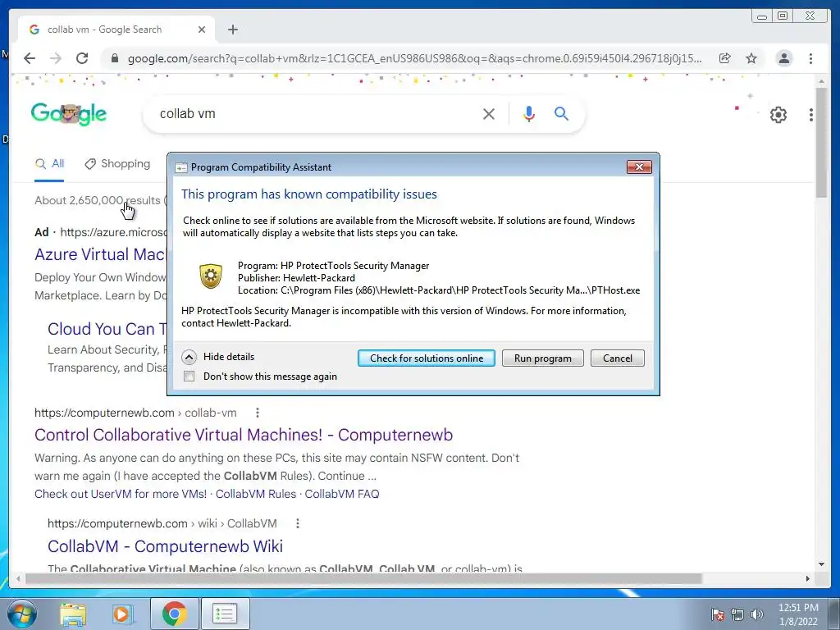Viewport: 840px width, 630px height.
Task: Click the page scroll up arrow
Action: coord(821,81)
